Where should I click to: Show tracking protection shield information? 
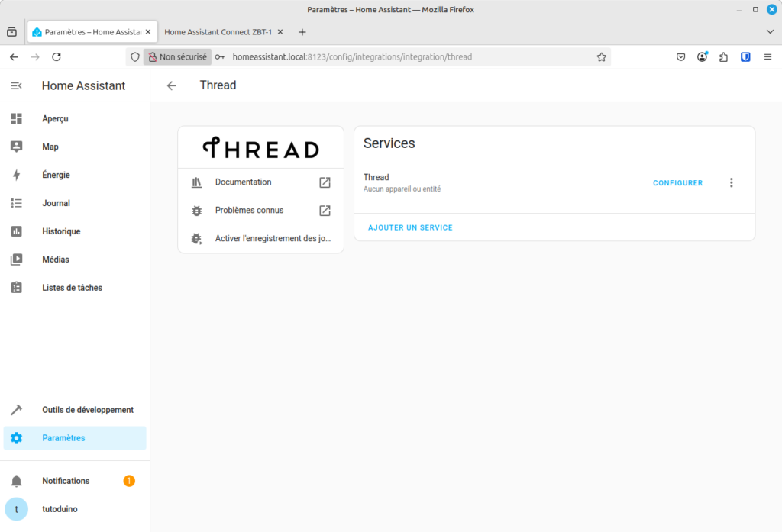click(x=134, y=56)
